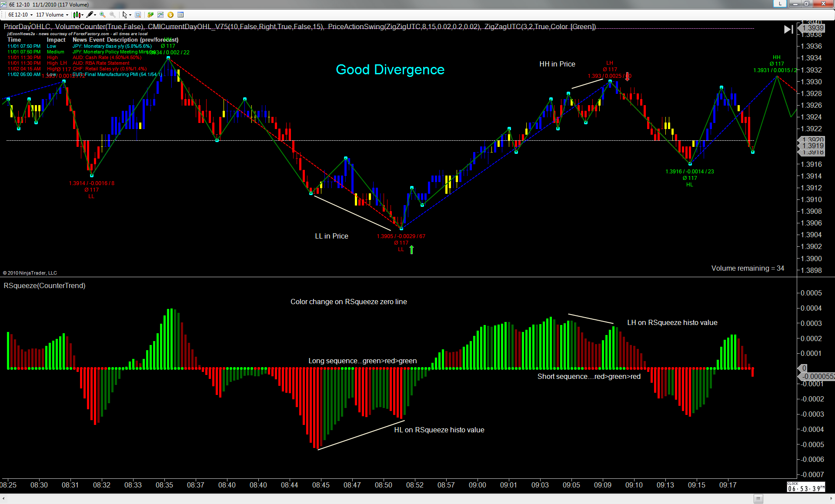835x504 pixels.
Task: Open the indicators chart icon
Action: (x=160, y=15)
